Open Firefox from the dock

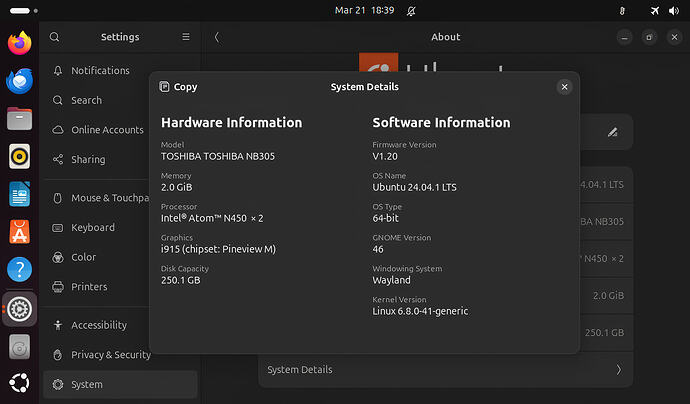pos(19,43)
